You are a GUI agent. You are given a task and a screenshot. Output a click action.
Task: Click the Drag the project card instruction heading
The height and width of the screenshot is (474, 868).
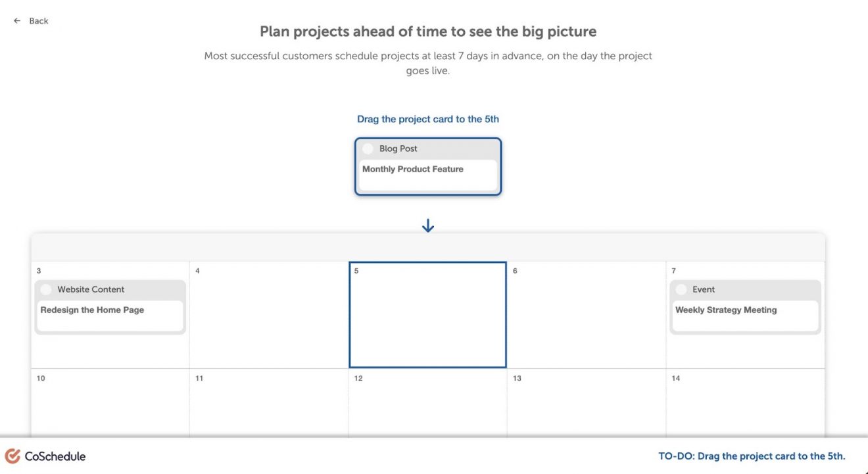click(427, 119)
